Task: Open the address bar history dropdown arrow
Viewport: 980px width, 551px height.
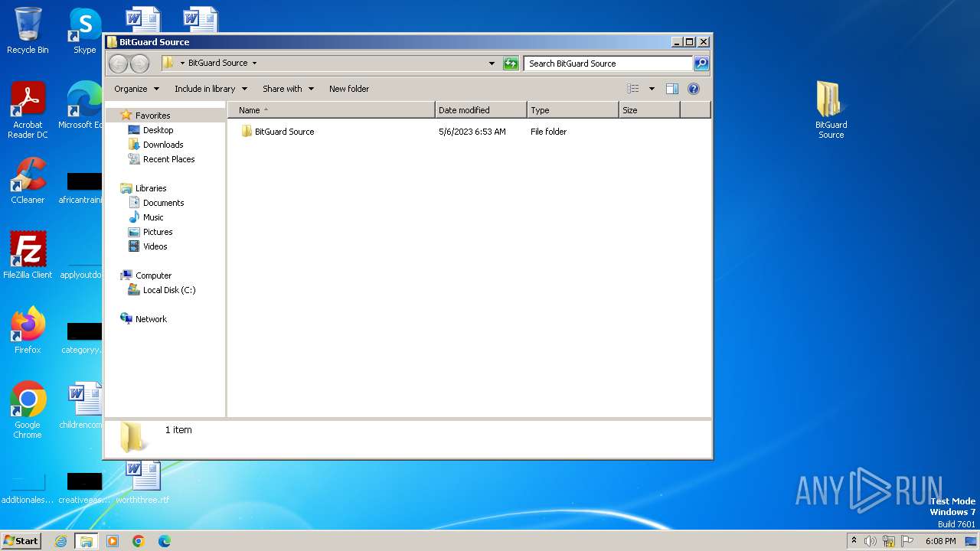Action: (492, 64)
